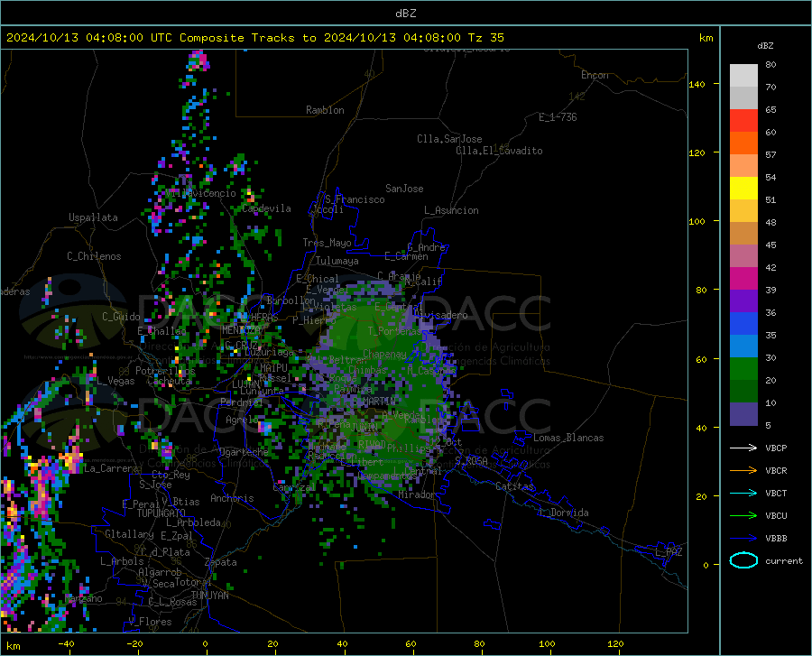
Task: Click the Ugarteche place label
Action: pos(244,452)
